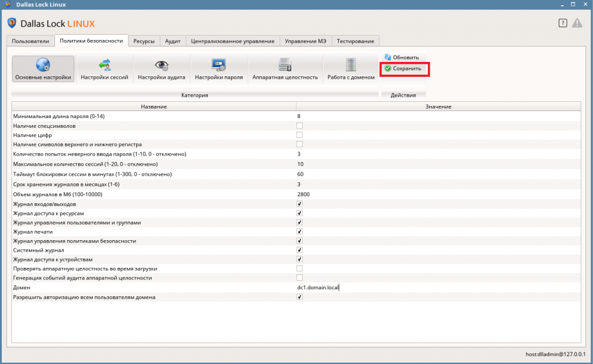Image resolution: width=593 pixels, height=364 pixels.
Task: Select the Политики безопасности tab
Action: tap(91, 41)
